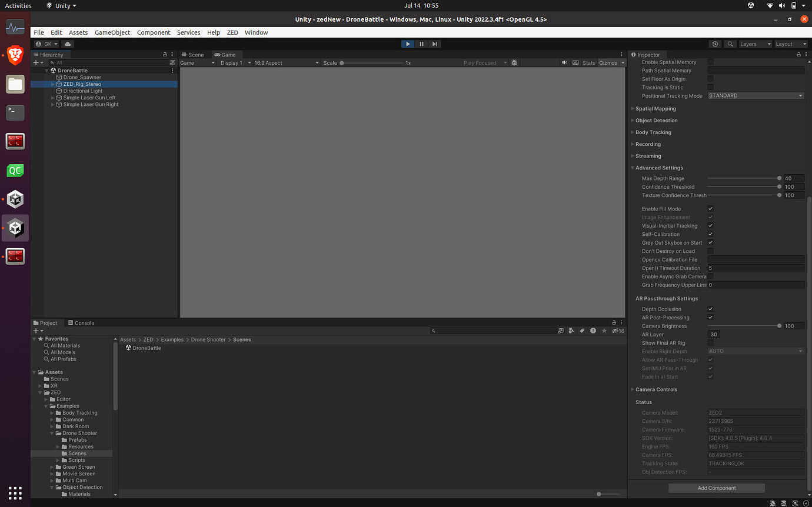Click the Add Component button
This screenshot has width=812, height=507.
click(x=716, y=488)
